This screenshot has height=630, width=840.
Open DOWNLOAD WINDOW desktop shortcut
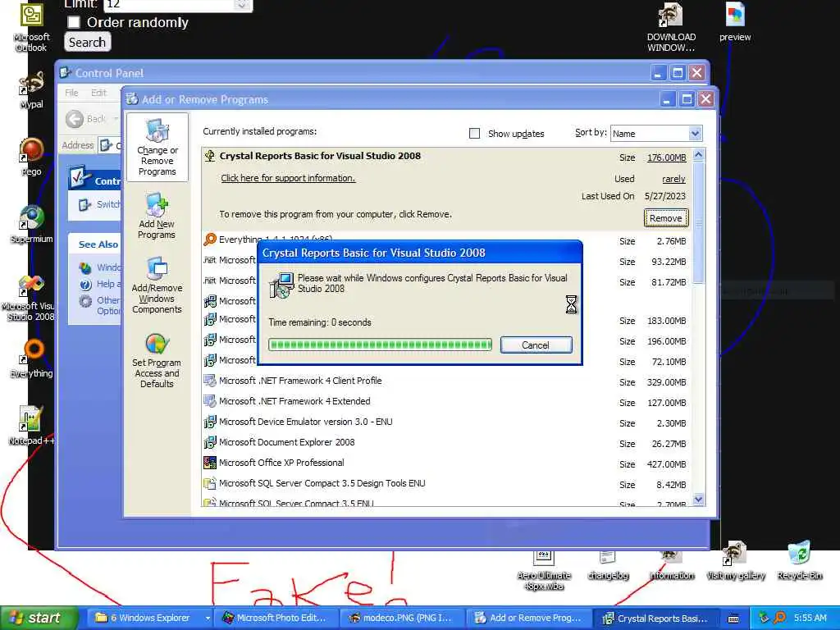671,15
